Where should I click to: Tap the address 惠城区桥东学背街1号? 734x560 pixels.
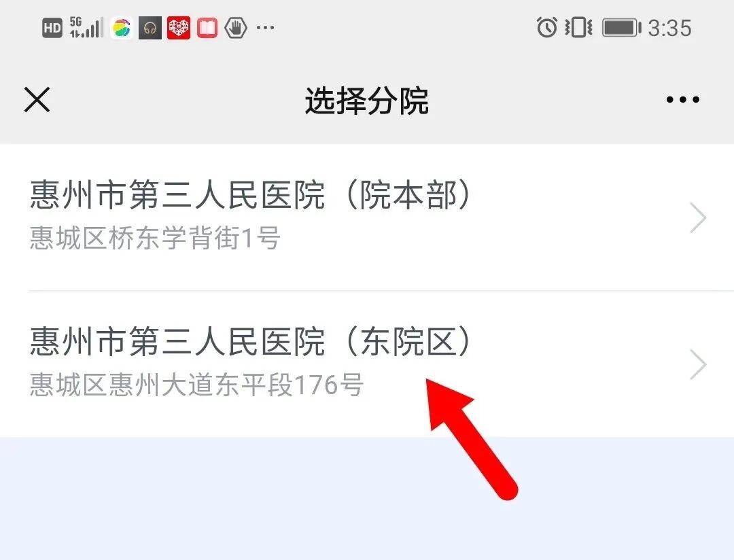pyautogui.click(x=155, y=238)
